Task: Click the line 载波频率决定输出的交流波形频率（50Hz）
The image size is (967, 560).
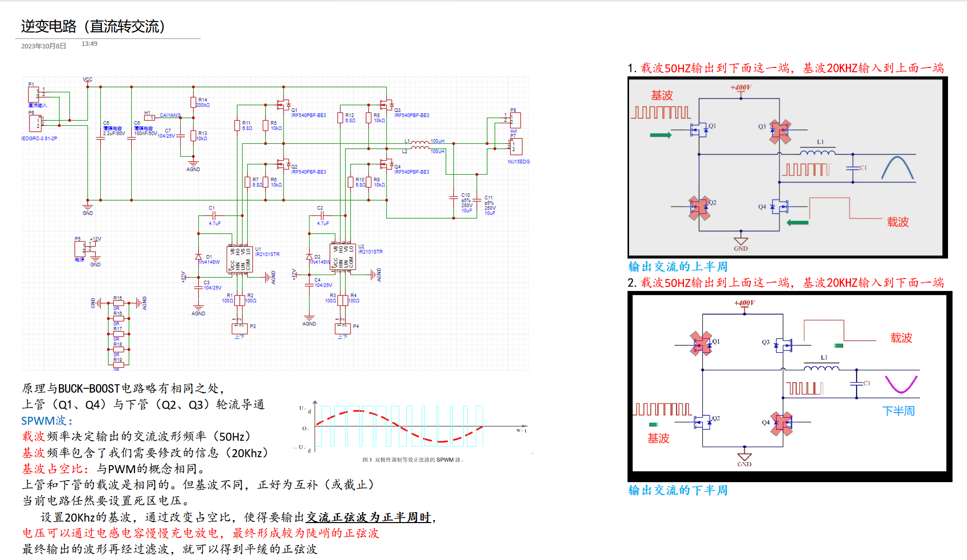Action: (x=136, y=436)
